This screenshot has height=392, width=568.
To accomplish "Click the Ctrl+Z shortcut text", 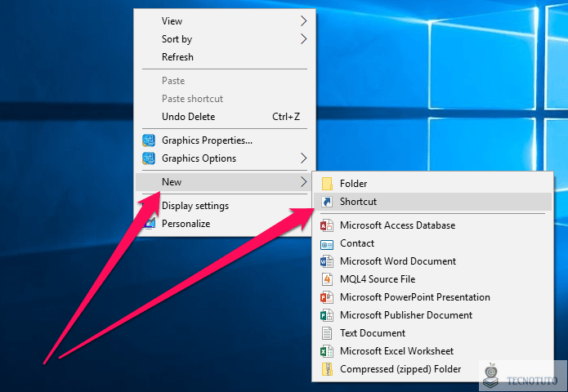I will (x=286, y=117).
